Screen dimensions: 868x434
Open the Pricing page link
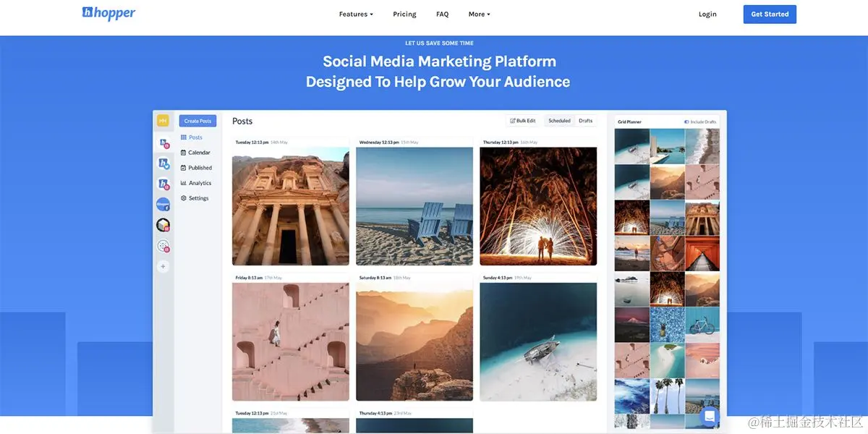point(404,14)
